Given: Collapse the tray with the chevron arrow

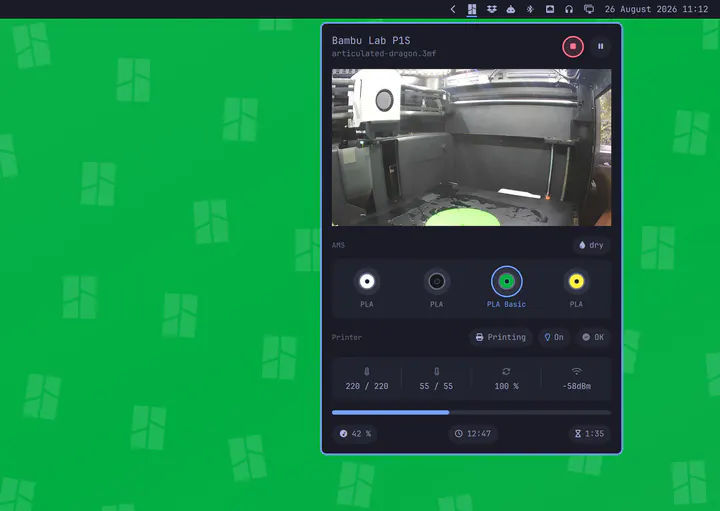Looking at the screenshot, I should tap(453, 9).
